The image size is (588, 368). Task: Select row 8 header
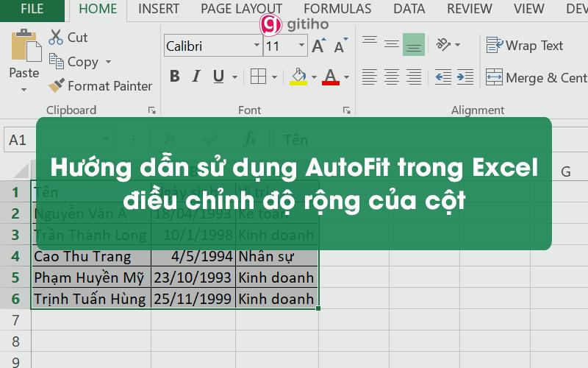pos(15,342)
